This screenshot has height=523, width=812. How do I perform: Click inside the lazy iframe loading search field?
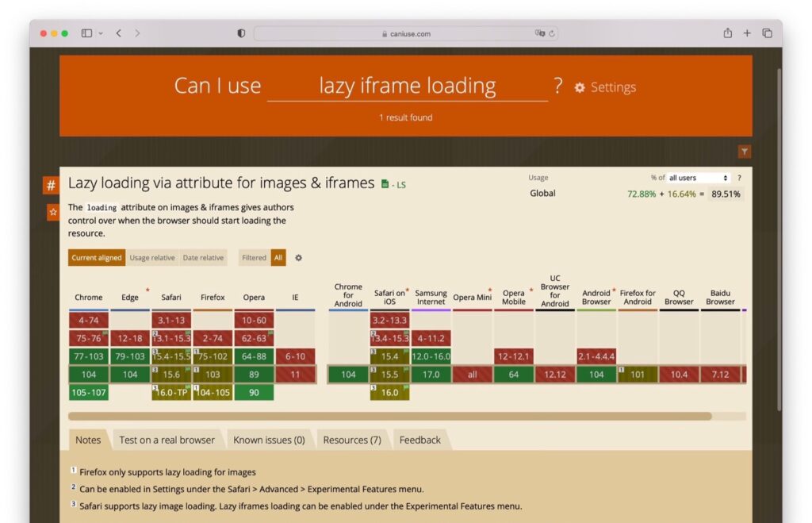[x=406, y=86]
